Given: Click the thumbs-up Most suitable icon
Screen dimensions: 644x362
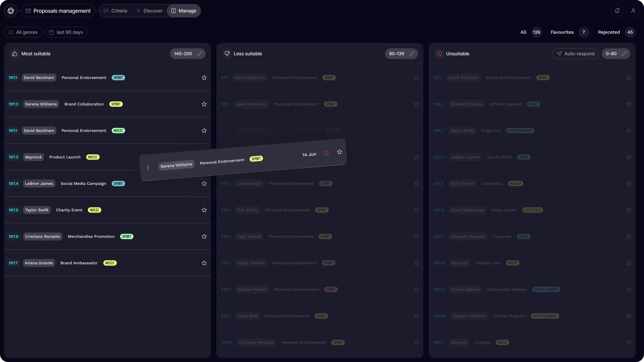Looking at the screenshot, I should click(15, 54).
